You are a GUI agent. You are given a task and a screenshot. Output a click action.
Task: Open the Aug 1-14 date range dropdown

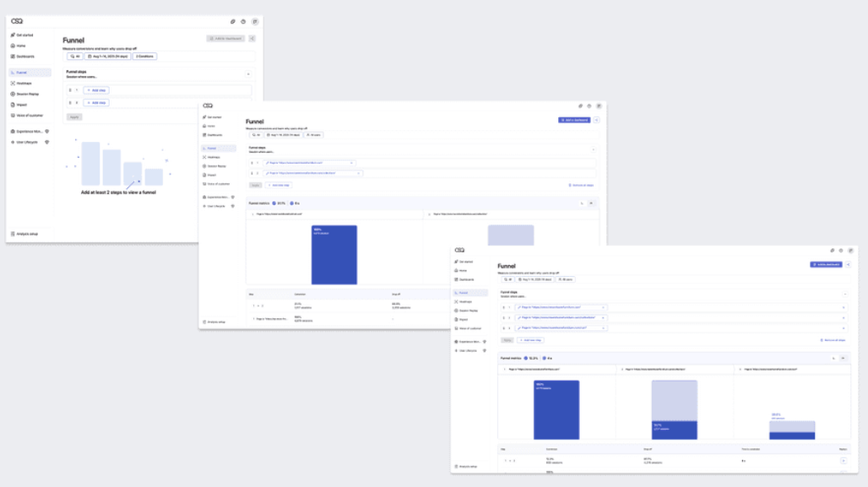point(108,57)
